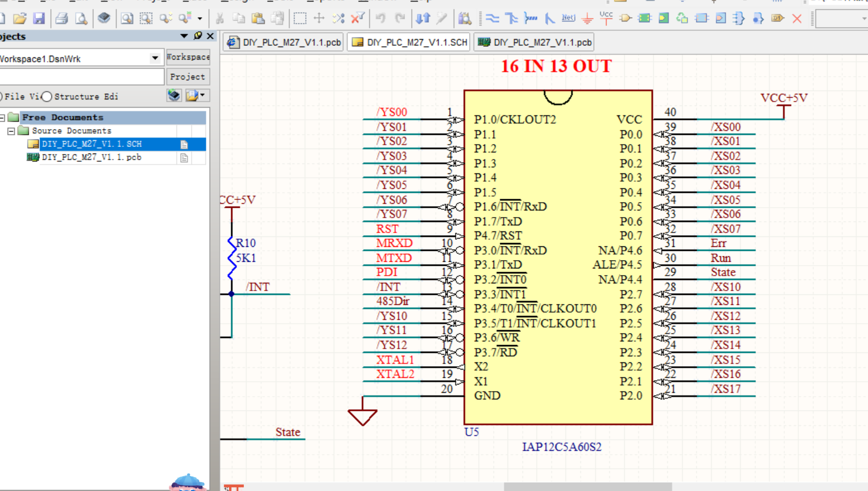
Task: Open the Projects panel options triangle menu
Action: click(x=184, y=36)
